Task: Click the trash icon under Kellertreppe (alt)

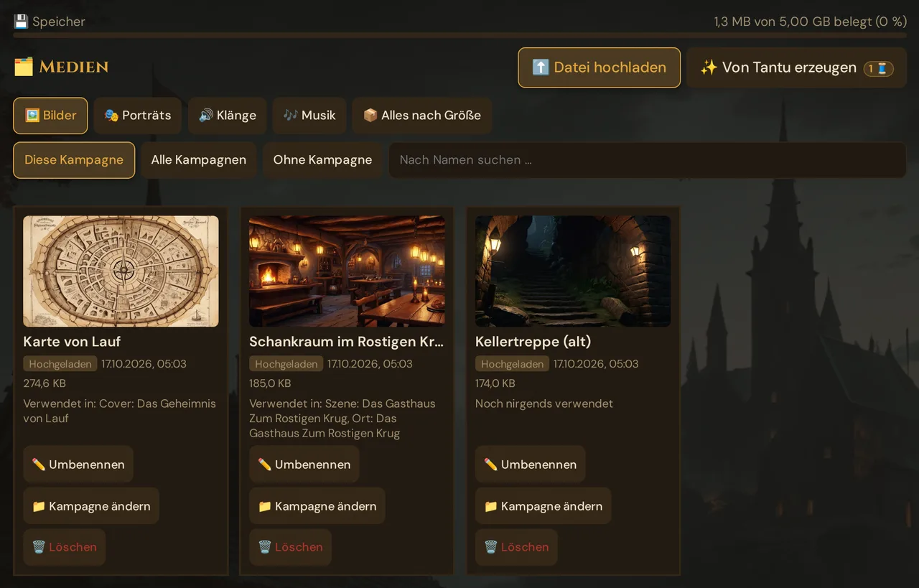Action: point(491,547)
